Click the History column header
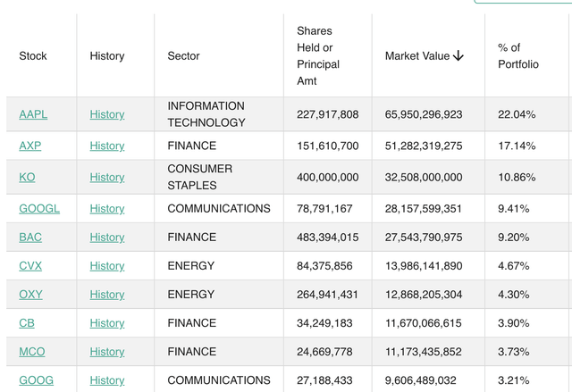The height and width of the screenshot is (392, 572). pyautogui.click(x=107, y=55)
